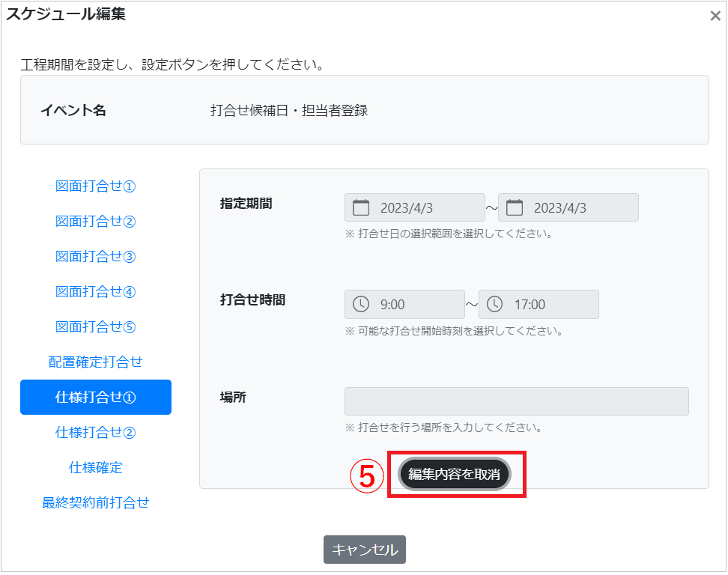Click the 指定期間 end date field

point(568,207)
